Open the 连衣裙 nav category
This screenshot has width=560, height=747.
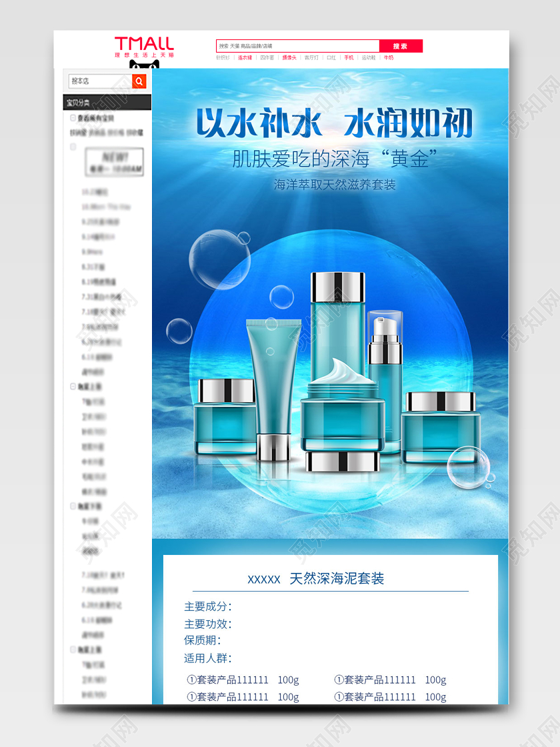[245, 59]
